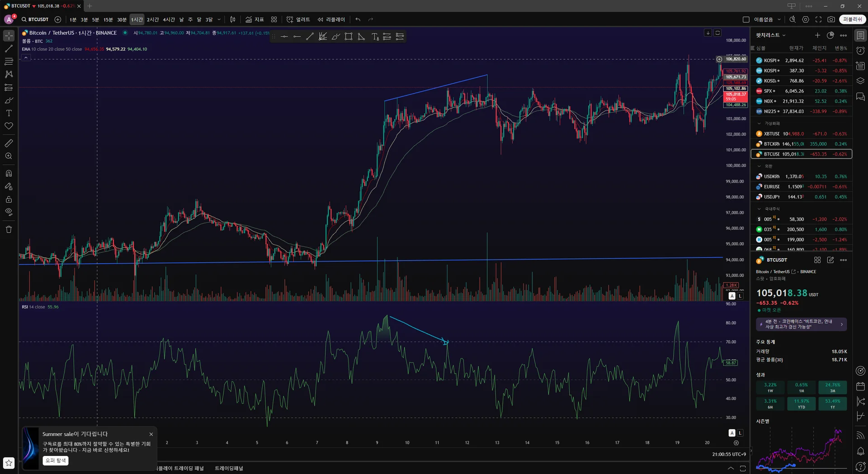The height and width of the screenshot is (474, 868).
Task: Select the text annotation tool
Action: coord(9,113)
